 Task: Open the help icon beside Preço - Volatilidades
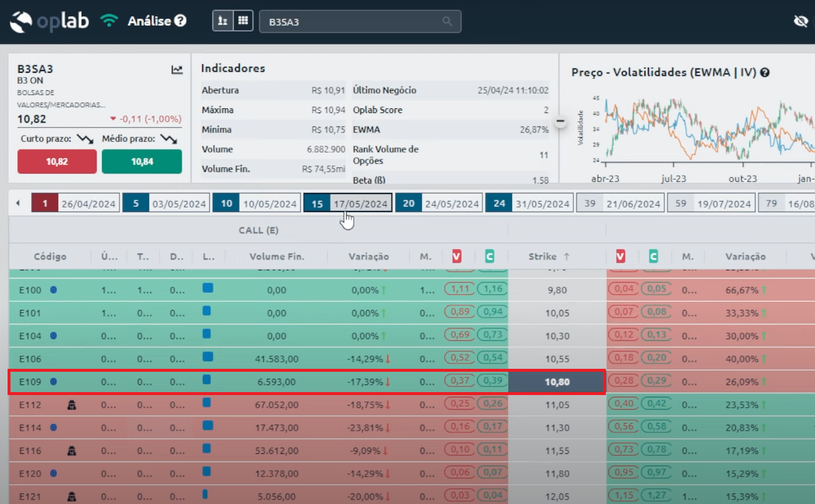(765, 73)
